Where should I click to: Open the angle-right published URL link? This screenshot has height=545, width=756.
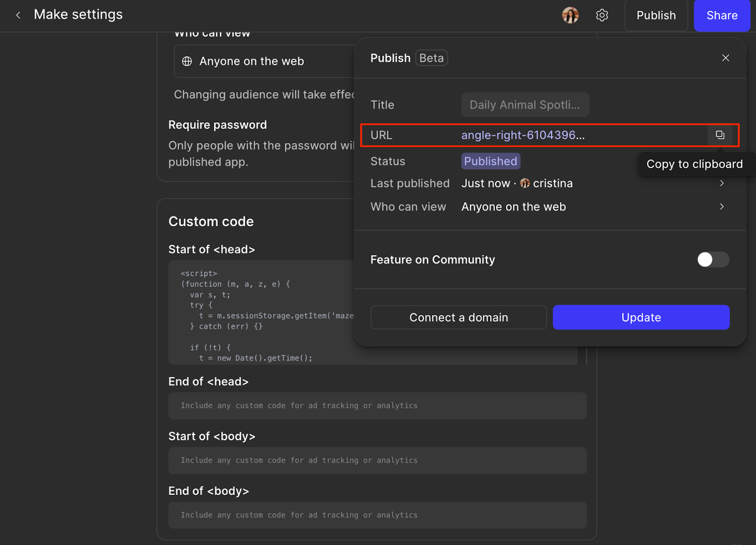coord(523,136)
